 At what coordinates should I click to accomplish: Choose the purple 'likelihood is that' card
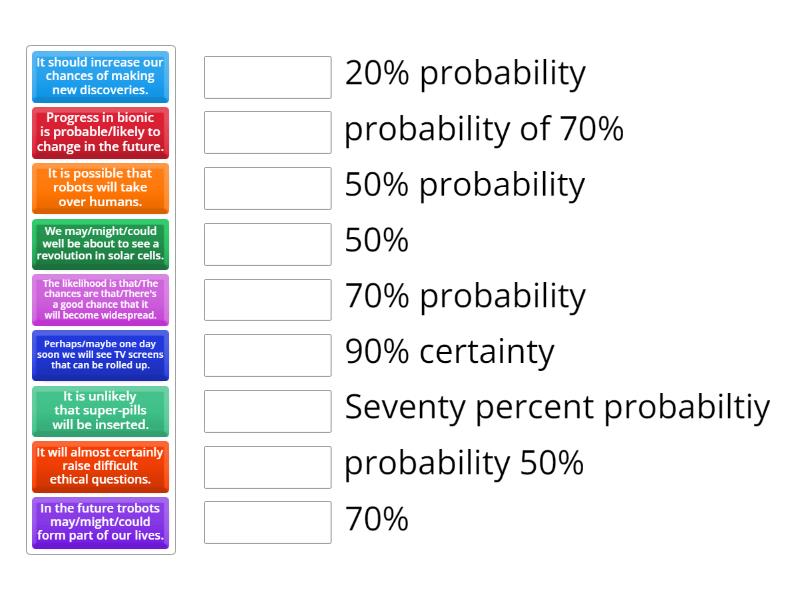click(x=100, y=299)
